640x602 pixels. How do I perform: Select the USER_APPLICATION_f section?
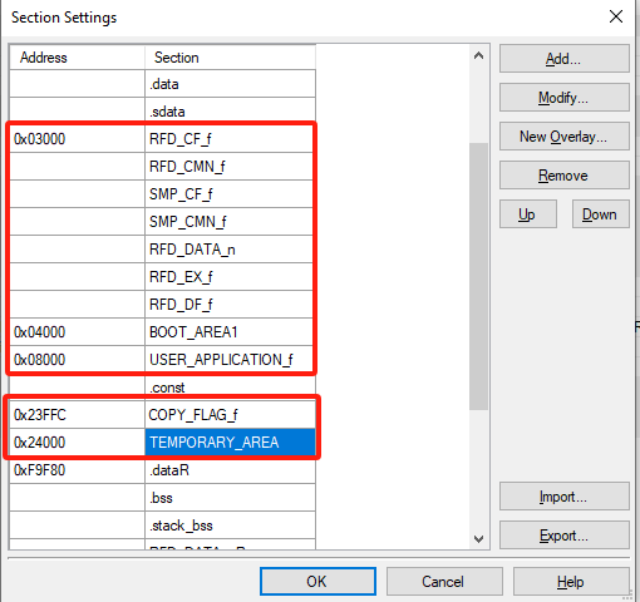(x=230, y=360)
